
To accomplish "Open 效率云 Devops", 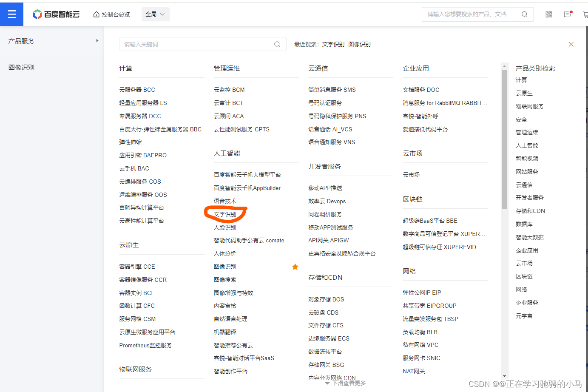I will tap(327, 201).
